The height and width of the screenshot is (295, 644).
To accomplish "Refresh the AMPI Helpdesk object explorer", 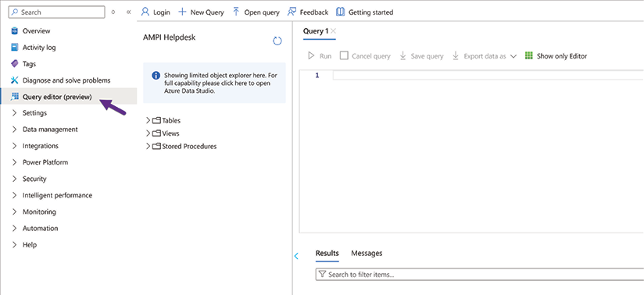I will click(x=277, y=41).
